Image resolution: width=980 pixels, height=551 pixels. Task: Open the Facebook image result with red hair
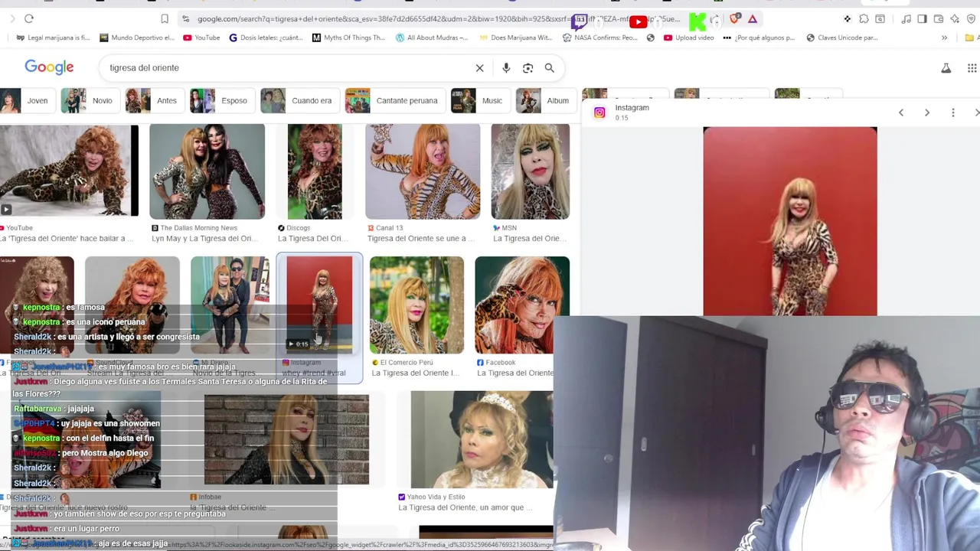522,305
